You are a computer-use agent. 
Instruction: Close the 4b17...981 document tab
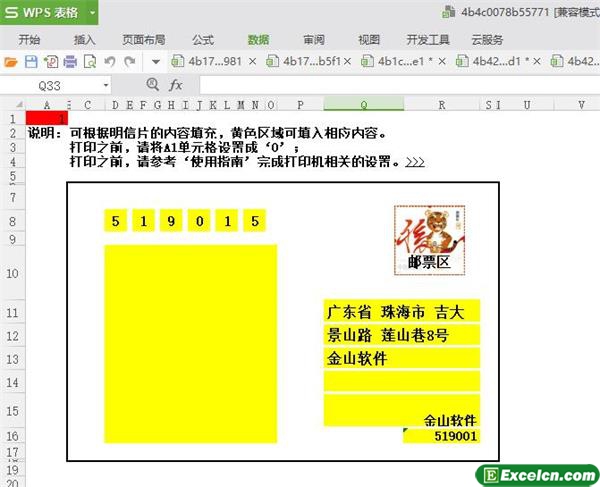coord(252,61)
